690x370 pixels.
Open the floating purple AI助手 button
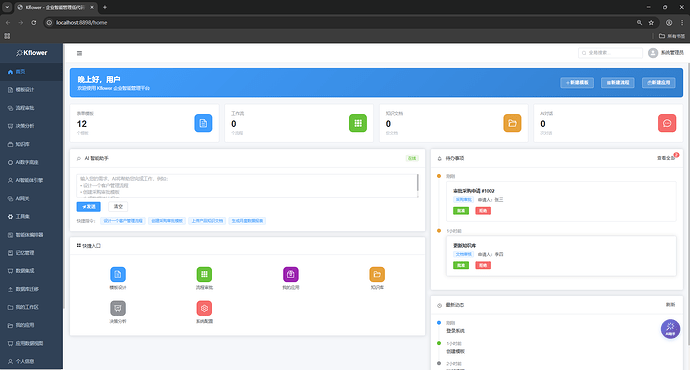point(670,329)
